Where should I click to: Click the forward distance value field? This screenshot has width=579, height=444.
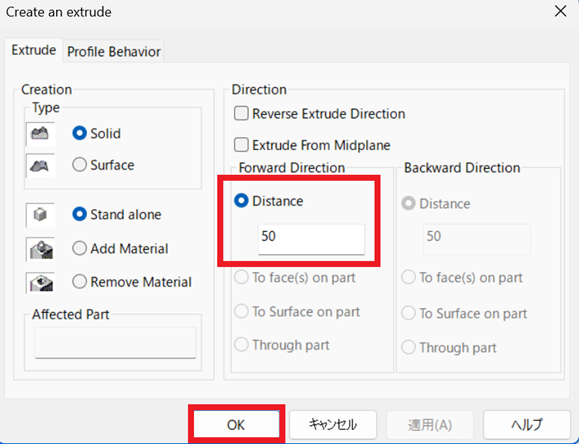pyautogui.click(x=311, y=239)
